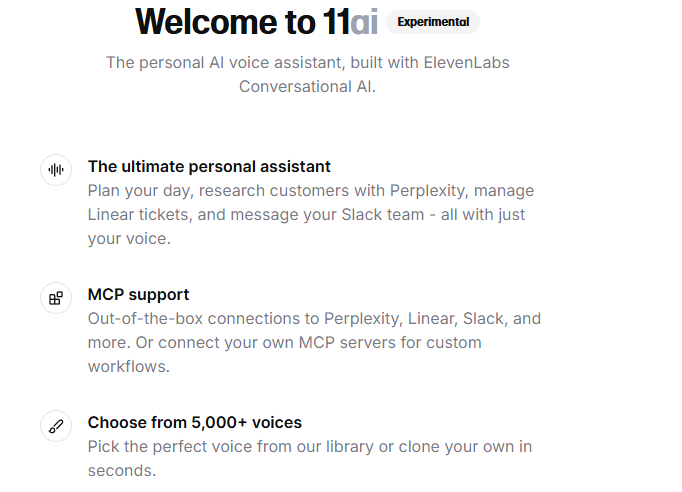Click the '11' numeral in the title

point(336,21)
